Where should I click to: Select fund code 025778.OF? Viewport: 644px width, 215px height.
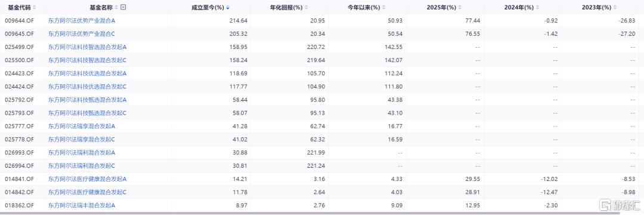[x=19, y=139]
